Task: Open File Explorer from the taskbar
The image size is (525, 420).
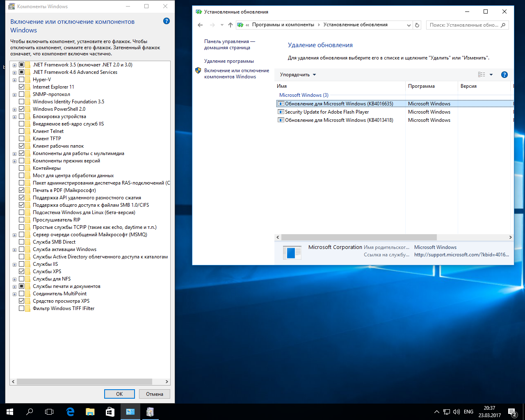Action: (x=90, y=412)
